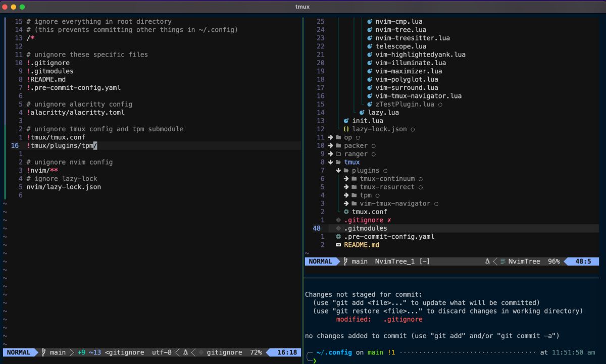Click the git icon beside .gitignore in tree
Screen dimensions: 606x364
coord(338,220)
